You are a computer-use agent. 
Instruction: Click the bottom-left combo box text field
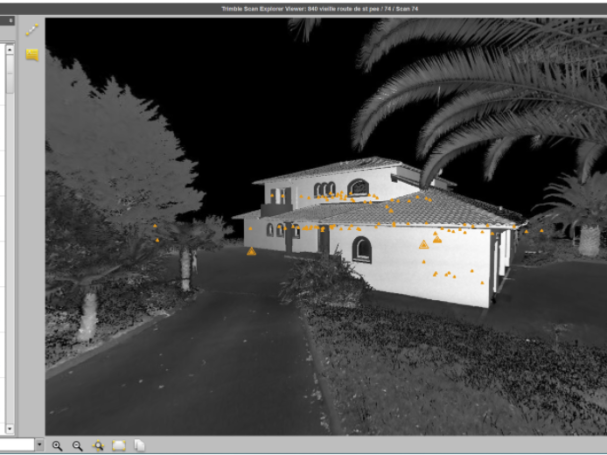tap(15, 445)
